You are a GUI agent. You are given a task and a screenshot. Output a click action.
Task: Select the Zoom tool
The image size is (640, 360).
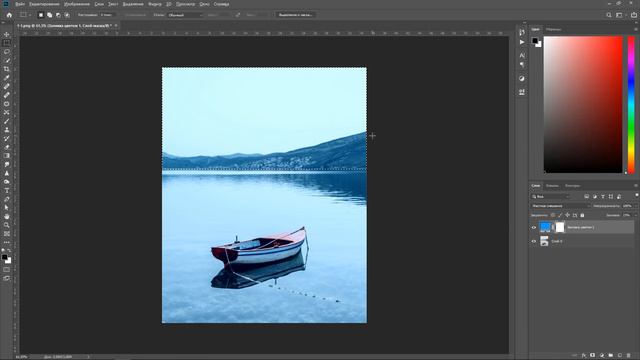click(7, 225)
